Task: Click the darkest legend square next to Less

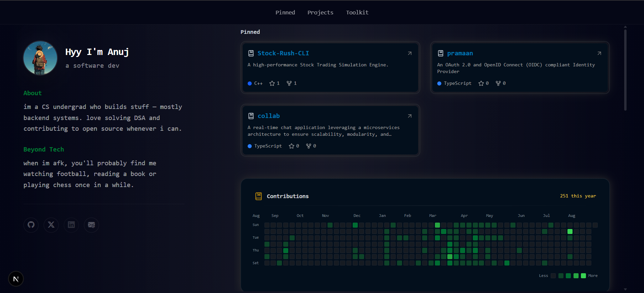Action: 553,276
